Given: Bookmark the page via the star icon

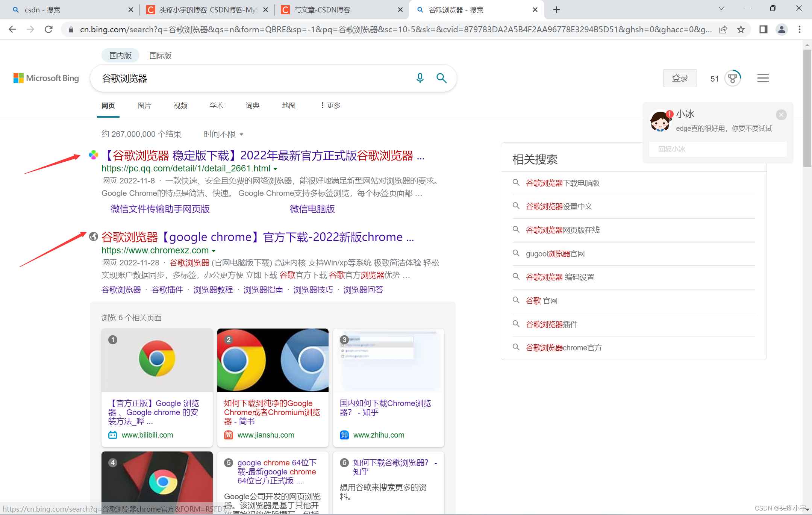Looking at the screenshot, I should (x=741, y=29).
